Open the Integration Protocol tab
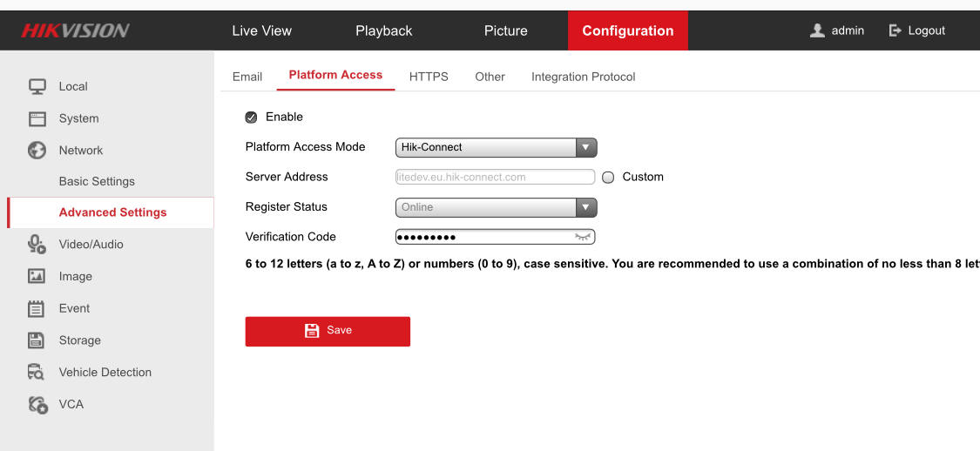The width and height of the screenshot is (980, 451). tap(583, 77)
